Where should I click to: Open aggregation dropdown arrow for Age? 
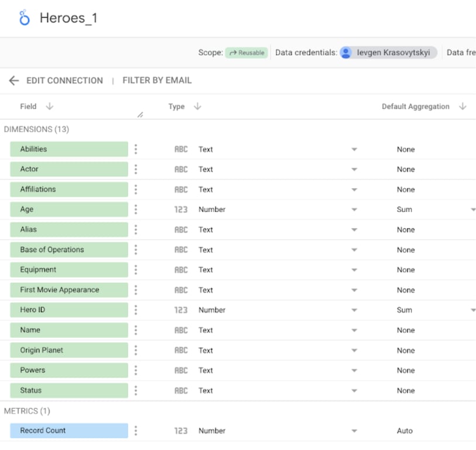[473, 209]
